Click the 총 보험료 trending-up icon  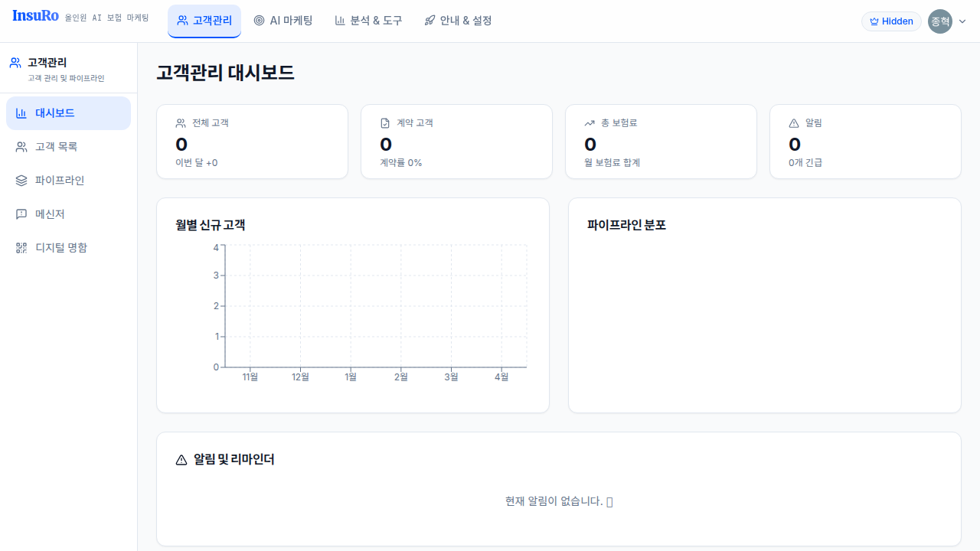590,123
